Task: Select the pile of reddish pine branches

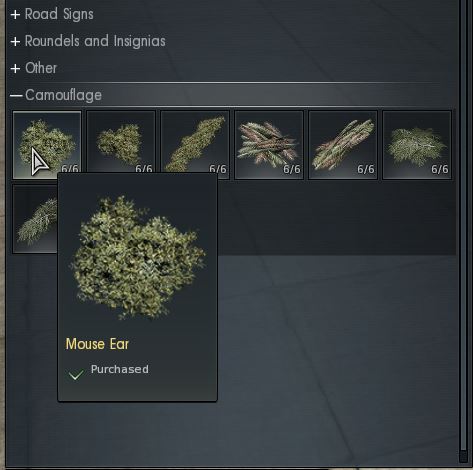Action: point(269,145)
